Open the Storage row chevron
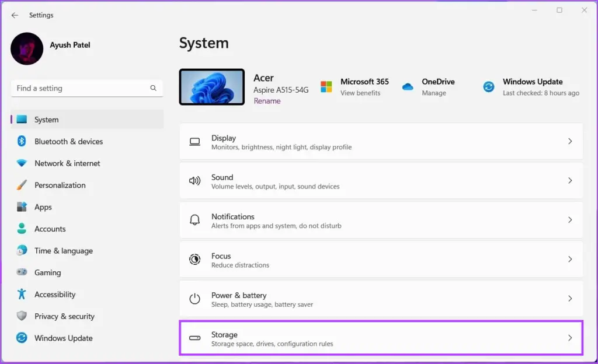The height and width of the screenshot is (364, 598). tap(570, 338)
